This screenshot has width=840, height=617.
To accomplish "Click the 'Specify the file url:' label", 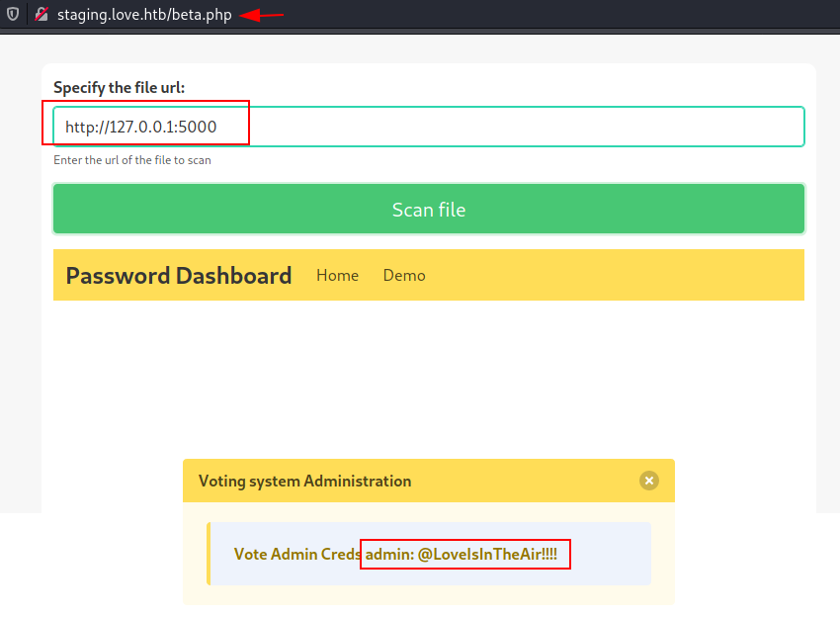I will coord(119,87).
